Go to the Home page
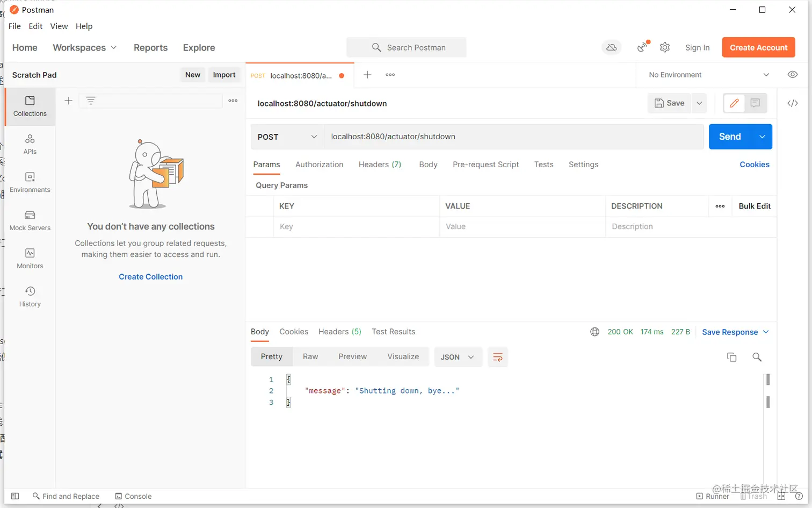The width and height of the screenshot is (812, 508). (25, 47)
